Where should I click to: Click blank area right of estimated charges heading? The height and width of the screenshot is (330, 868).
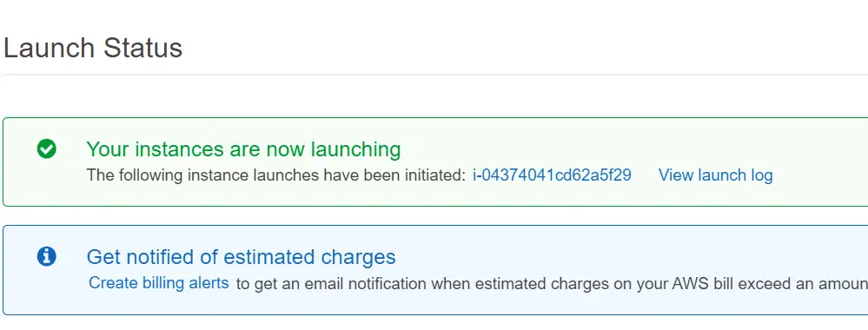click(x=631, y=257)
